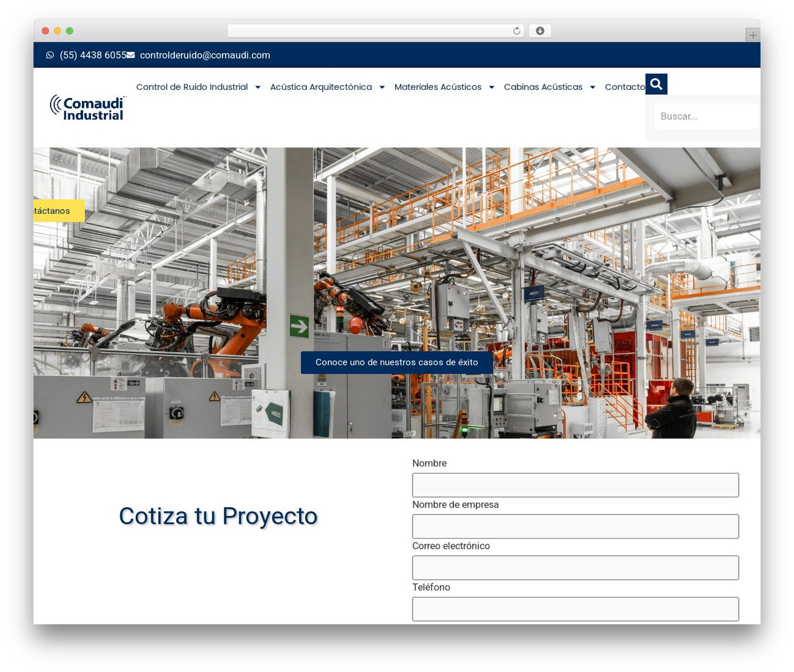Click the Cotiza tu Proyecto heading

pos(218,516)
